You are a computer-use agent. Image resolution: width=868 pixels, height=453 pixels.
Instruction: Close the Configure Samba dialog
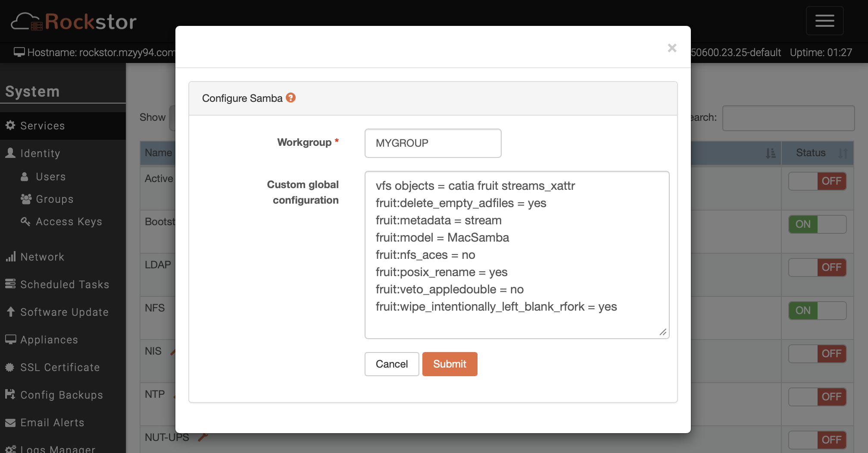click(x=671, y=48)
